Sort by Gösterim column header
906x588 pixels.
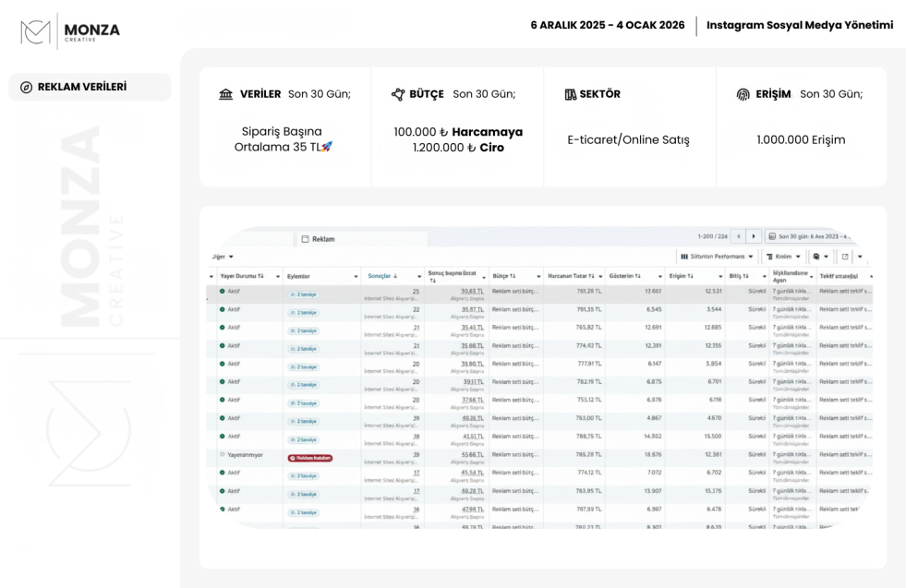click(624, 276)
